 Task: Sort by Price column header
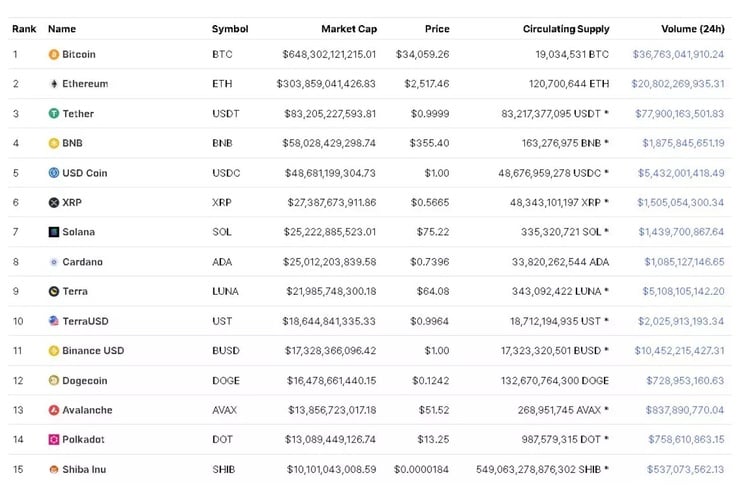[x=436, y=29]
